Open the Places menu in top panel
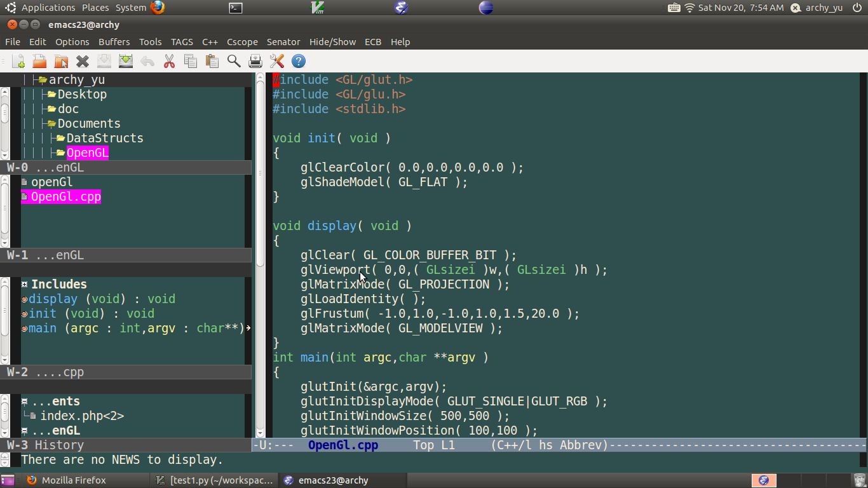This screenshot has width=868, height=488. coord(95,8)
